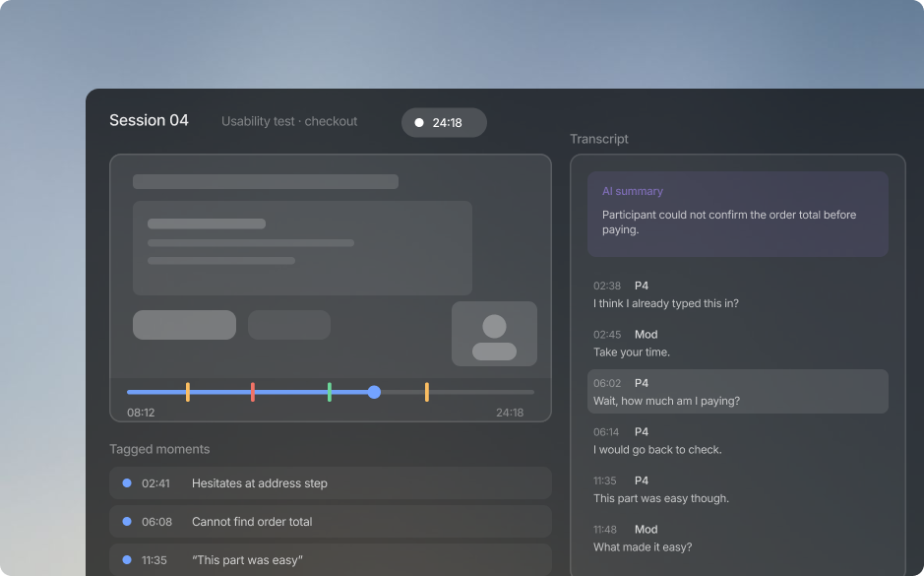The height and width of the screenshot is (576, 924).
Task: Click the 06:14 "I would go back" entry
Action: pos(738,440)
